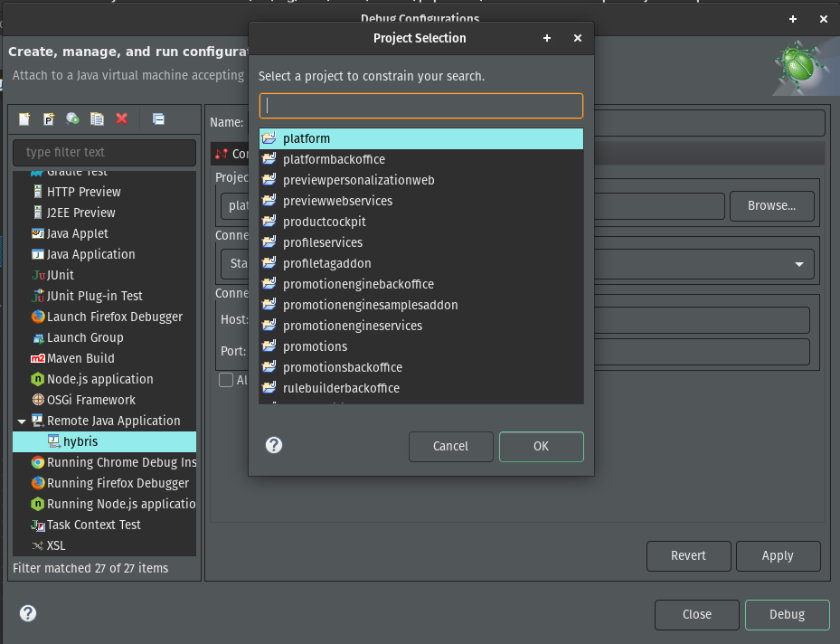This screenshot has height=644, width=840.
Task: Click help in the Debug Configurations dialog
Action: click(x=27, y=613)
